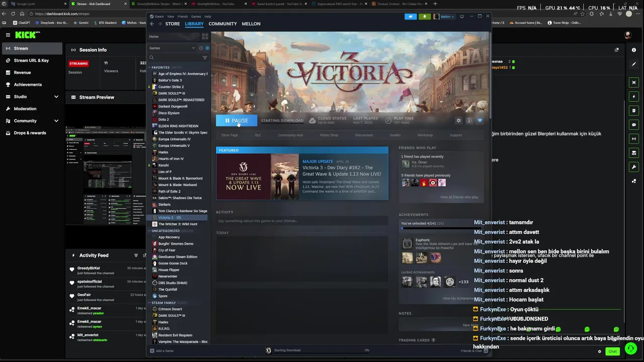Click the library search field
644x362 pixels.
point(174,57)
